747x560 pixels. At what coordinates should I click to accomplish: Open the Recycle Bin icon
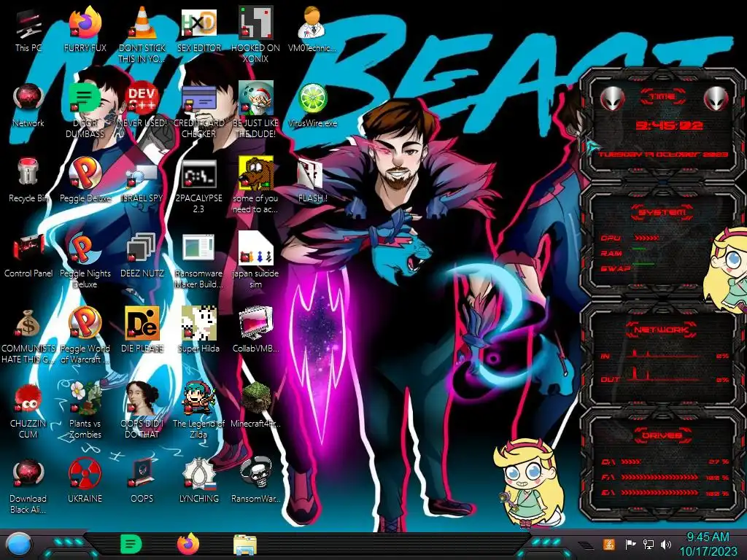[28, 172]
